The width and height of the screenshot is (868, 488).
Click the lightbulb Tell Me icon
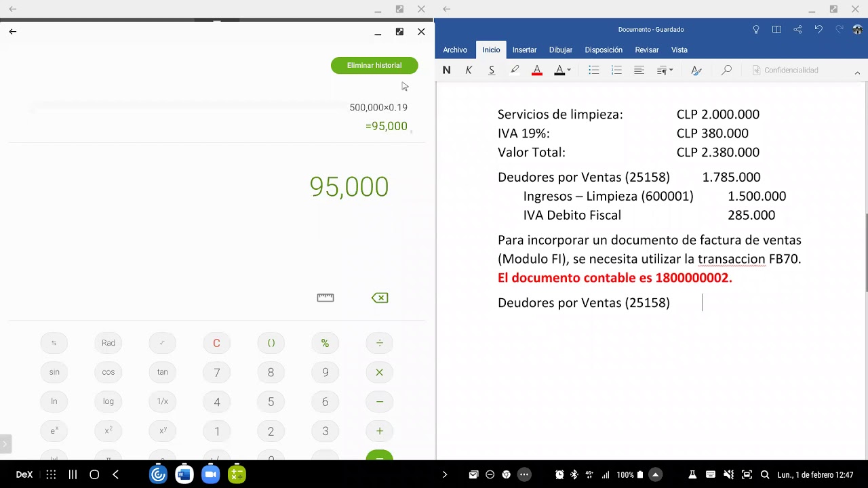pyautogui.click(x=756, y=29)
